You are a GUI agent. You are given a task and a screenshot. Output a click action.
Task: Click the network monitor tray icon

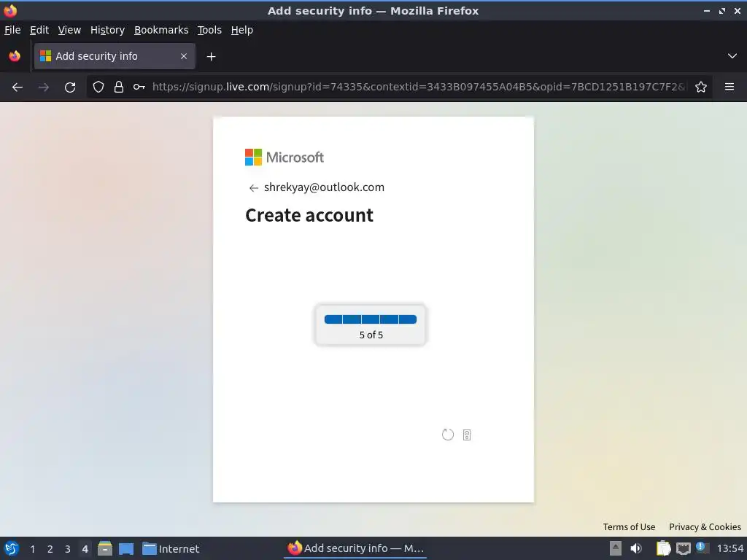[683, 548]
